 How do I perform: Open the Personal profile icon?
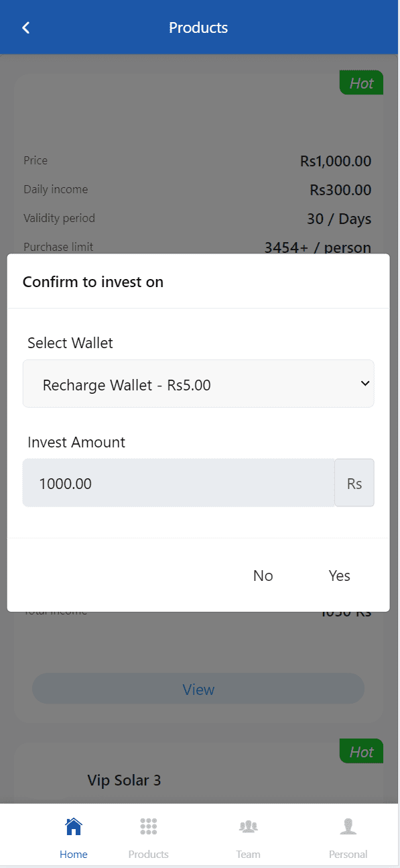348,826
